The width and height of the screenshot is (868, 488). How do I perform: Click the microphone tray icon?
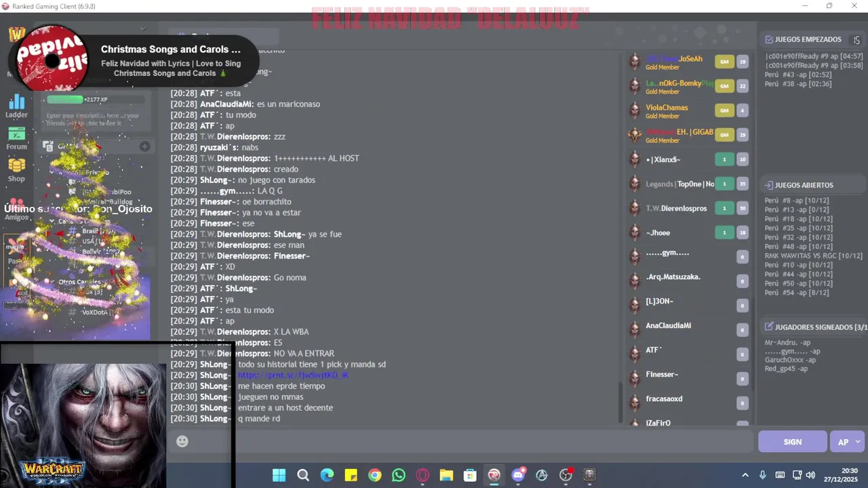tap(763, 475)
